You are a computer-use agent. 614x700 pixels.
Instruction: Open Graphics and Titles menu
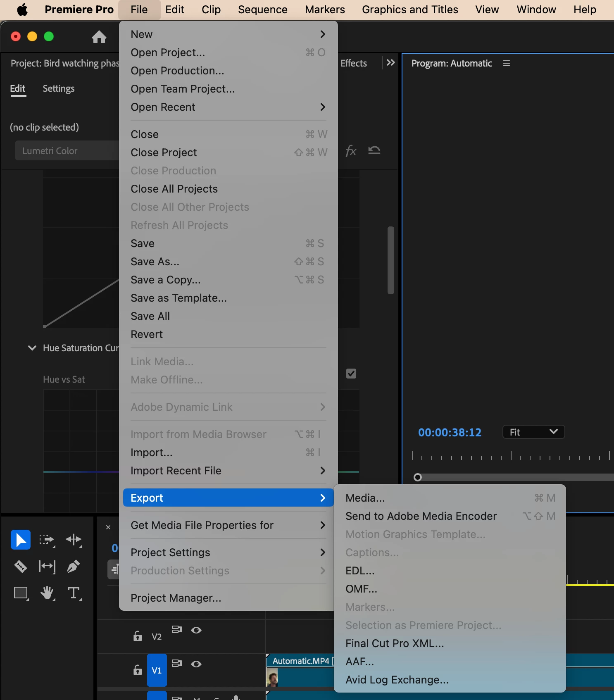coord(410,10)
